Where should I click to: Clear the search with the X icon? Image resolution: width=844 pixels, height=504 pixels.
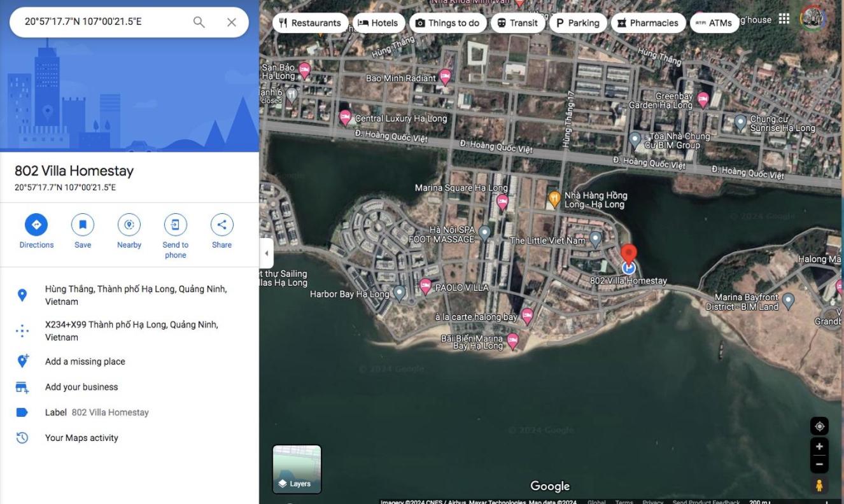(x=232, y=22)
